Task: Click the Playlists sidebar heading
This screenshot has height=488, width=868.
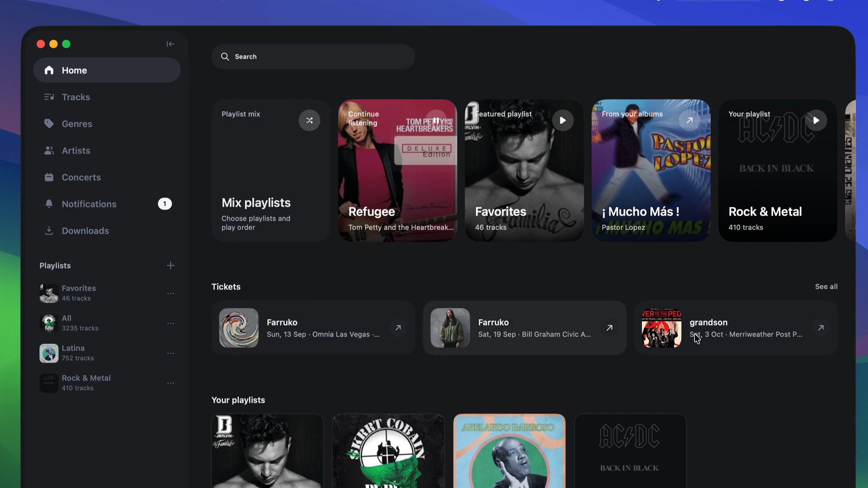Action: tap(55, 265)
